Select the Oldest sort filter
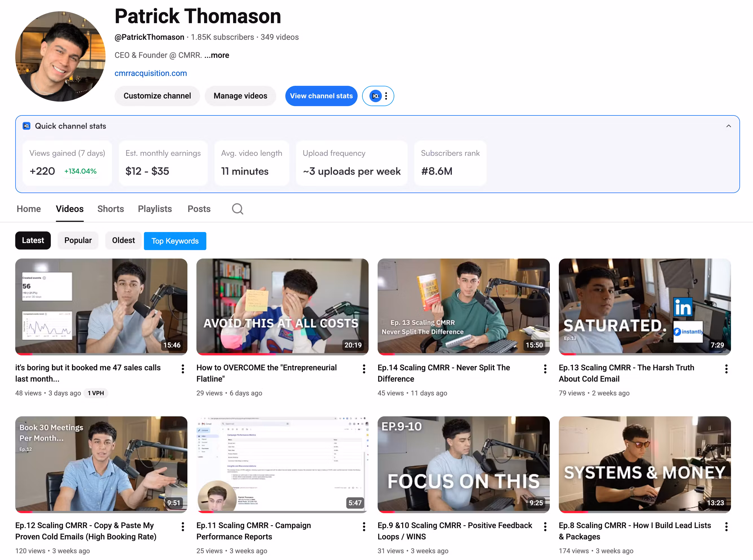Image resolution: width=753 pixels, height=560 pixels. pos(123,240)
